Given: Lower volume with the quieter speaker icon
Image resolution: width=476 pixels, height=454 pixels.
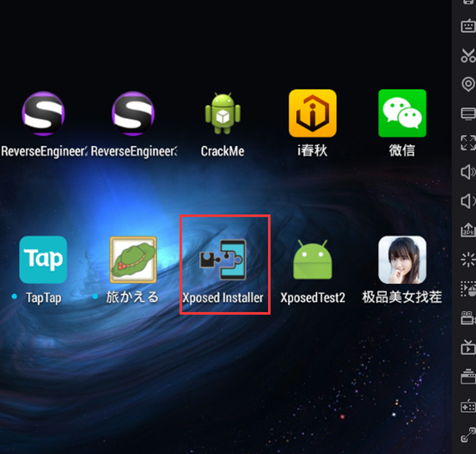Looking at the screenshot, I should tap(468, 201).
